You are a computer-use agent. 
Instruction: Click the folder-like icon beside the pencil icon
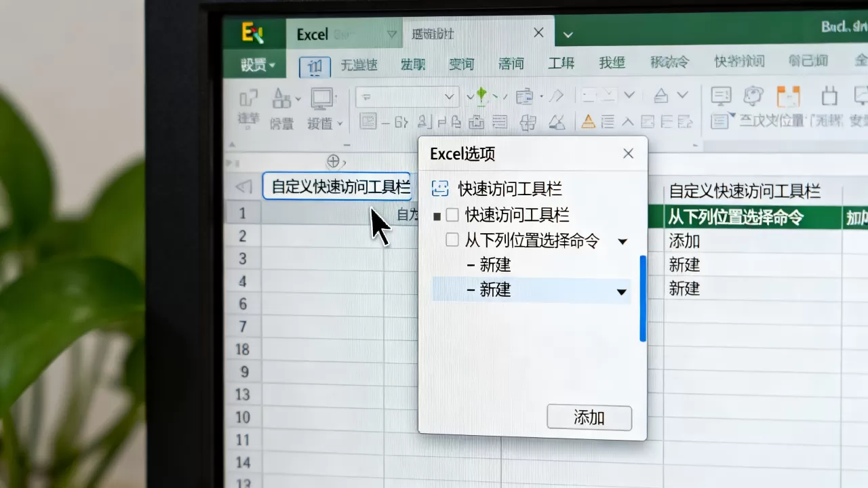[524, 97]
